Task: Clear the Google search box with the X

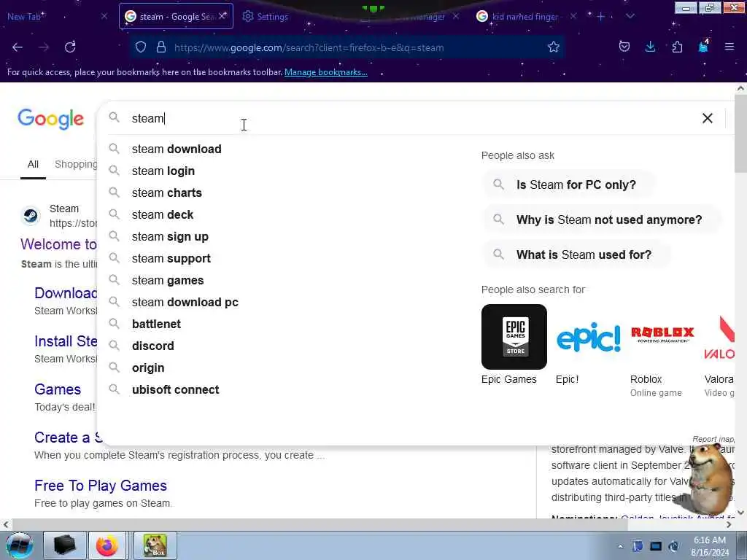Action: 708,118
